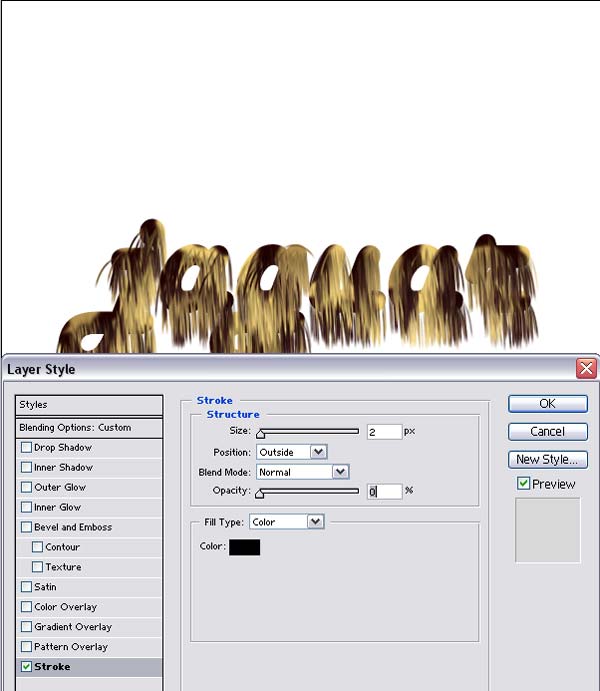The height and width of the screenshot is (691, 600).
Task: Open the Fill Type dropdown set to Color
Action: pyautogui.click(x=287, y=522)
